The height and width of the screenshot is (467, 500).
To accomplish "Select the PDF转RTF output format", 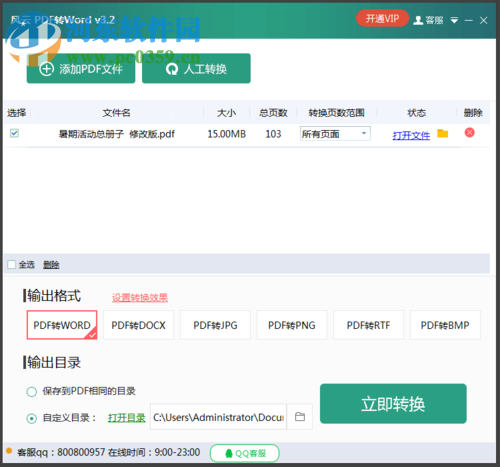I will pos(368,325).
